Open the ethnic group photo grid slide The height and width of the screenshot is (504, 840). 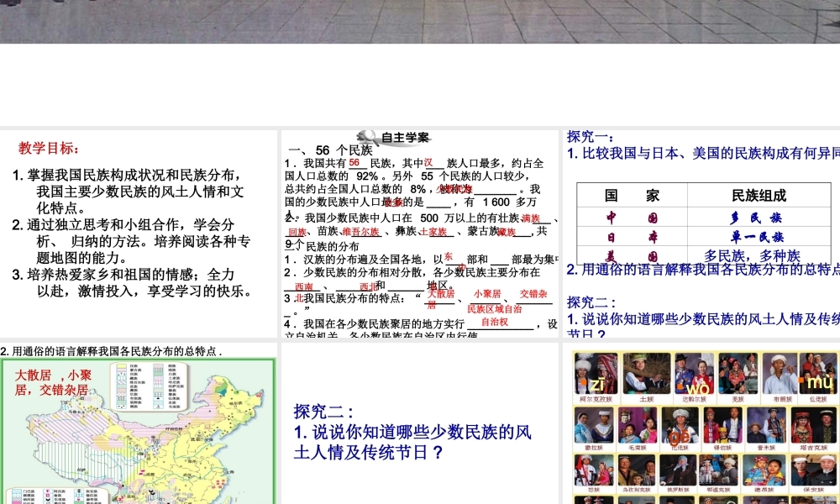(x=701, y=423)
